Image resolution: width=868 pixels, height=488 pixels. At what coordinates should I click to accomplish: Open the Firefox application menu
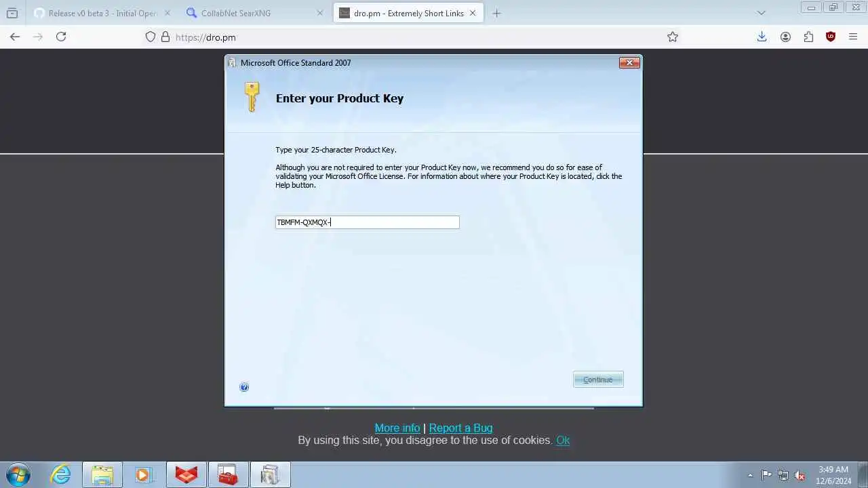(x=853, y=37)
